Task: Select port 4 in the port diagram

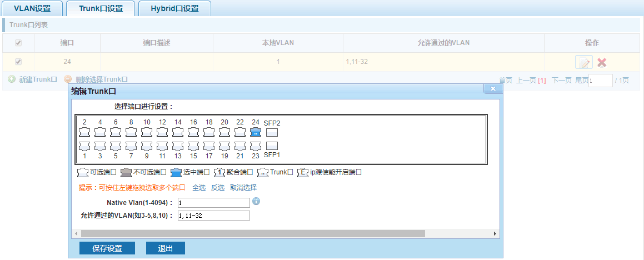Action: [100, 132]
